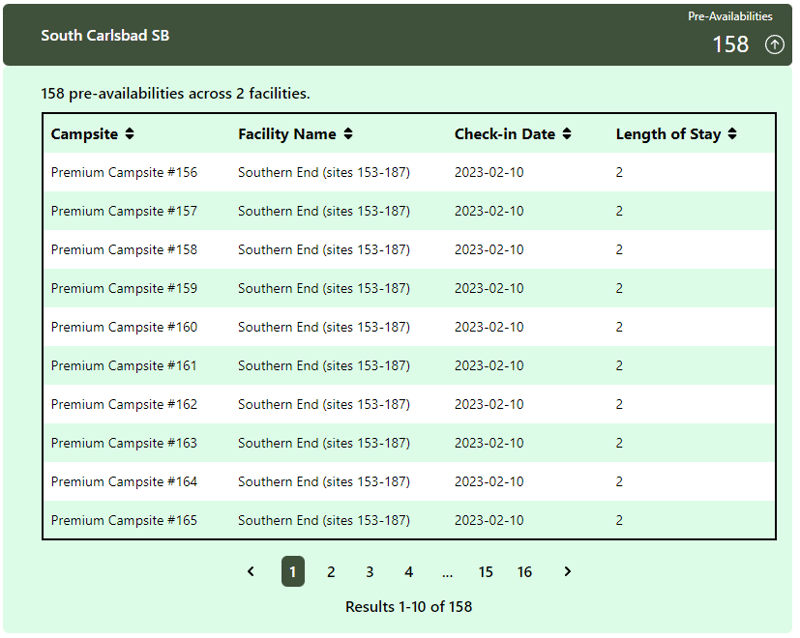Select Premium Campsite #156 row

click(x=409, y=172)
